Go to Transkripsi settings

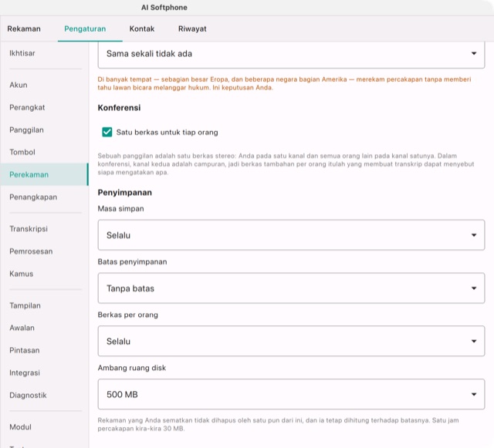pyautogui.click(x=45, y=229)
